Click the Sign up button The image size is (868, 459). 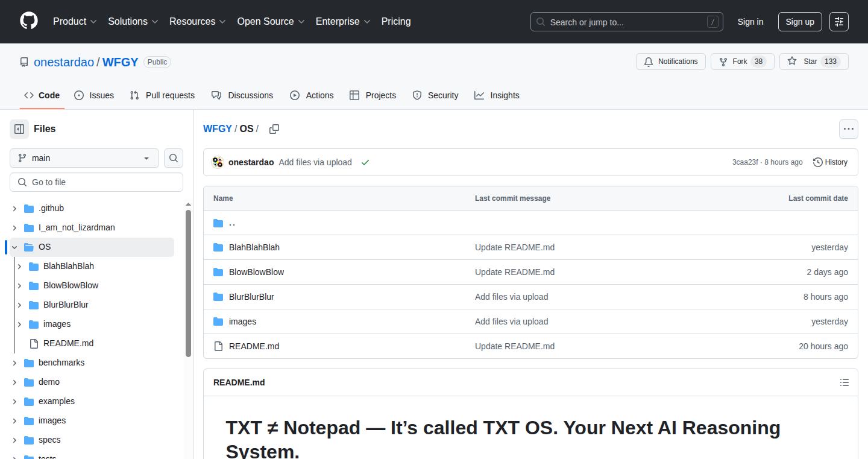click(800, 22)
